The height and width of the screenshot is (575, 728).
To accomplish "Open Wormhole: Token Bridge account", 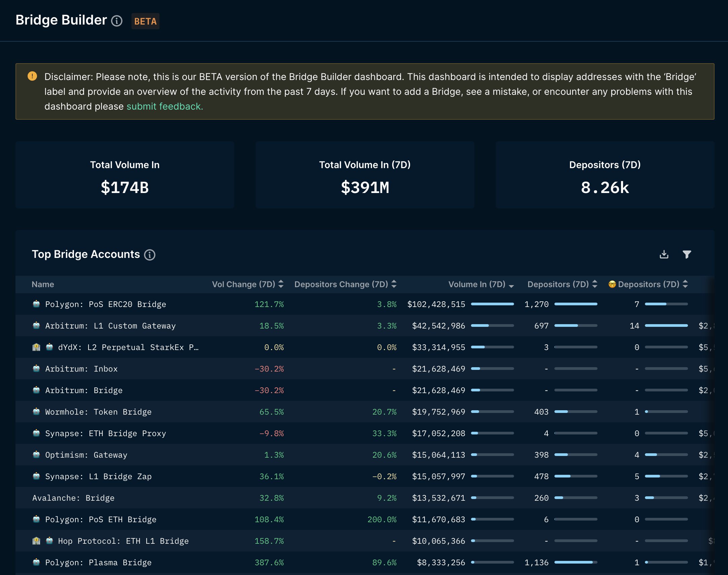I will [98, 412].
